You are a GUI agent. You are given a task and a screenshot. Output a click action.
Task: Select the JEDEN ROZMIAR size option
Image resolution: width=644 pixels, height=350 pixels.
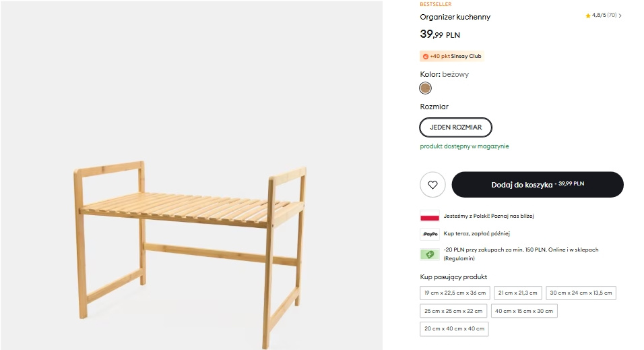pyautogui.click(x=455, y=127)
